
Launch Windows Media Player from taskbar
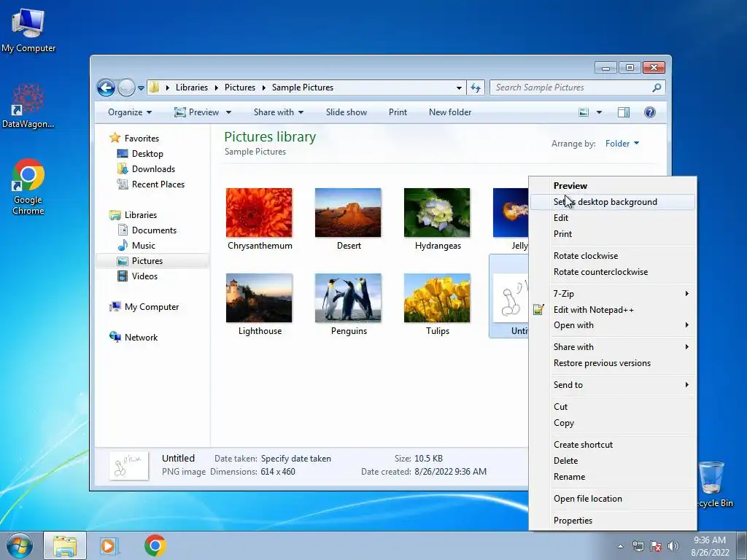109,545
